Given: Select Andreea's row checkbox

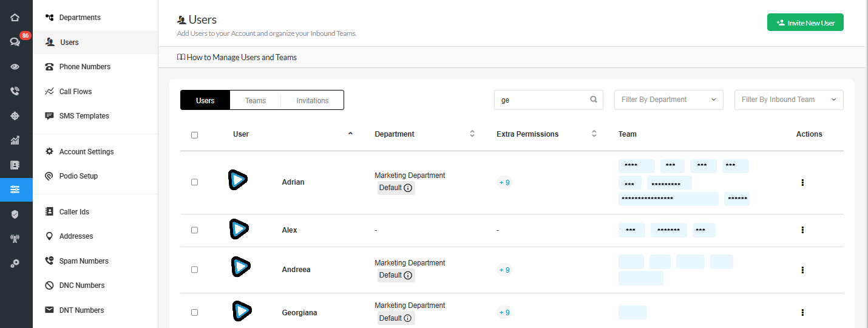Looking at the screenshot, I should pyautogui.click(x=194, y=270).
